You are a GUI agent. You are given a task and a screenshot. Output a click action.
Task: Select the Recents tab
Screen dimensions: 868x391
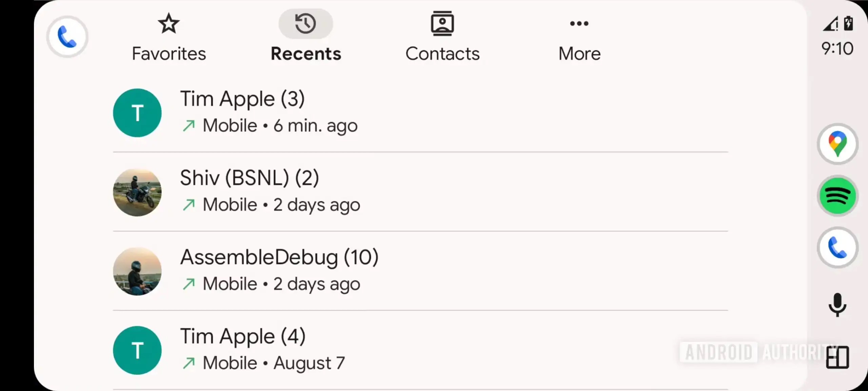(x=305, y=37)
